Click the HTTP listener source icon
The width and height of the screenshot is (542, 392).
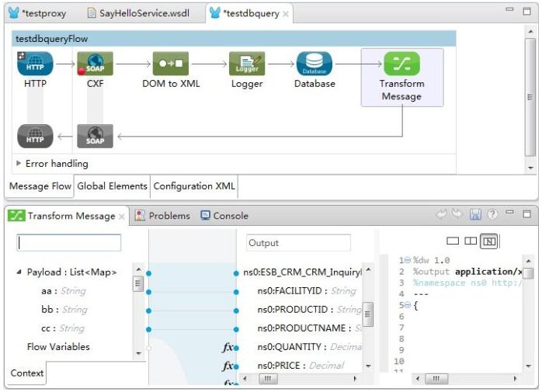35,64
